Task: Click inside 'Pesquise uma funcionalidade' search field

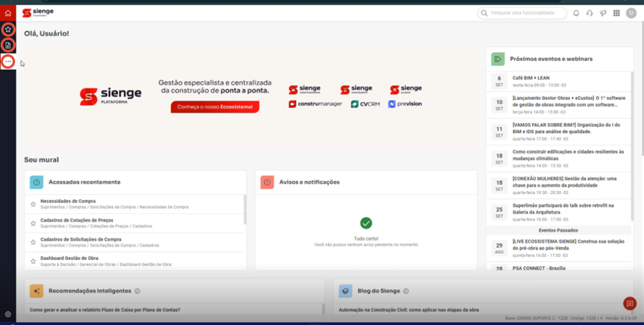Action: click(522, 13)
